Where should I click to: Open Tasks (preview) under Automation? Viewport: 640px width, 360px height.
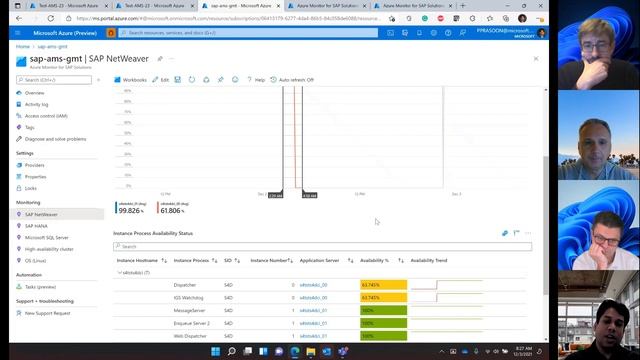(40, 287)
